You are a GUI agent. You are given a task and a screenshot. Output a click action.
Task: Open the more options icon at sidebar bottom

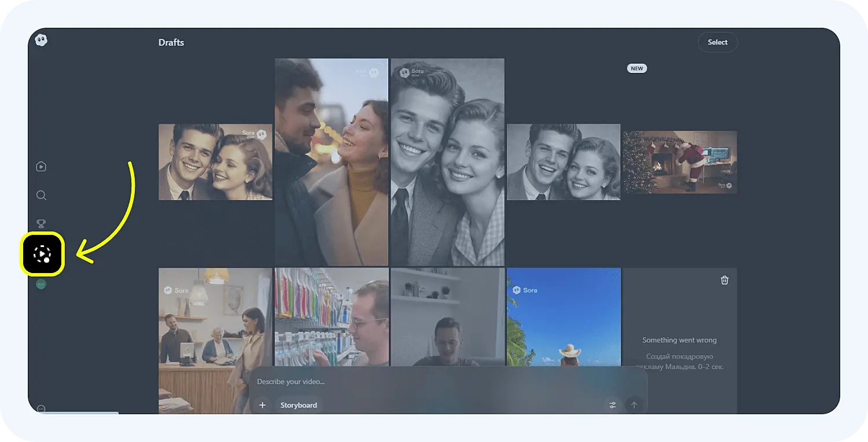[41, 408]
